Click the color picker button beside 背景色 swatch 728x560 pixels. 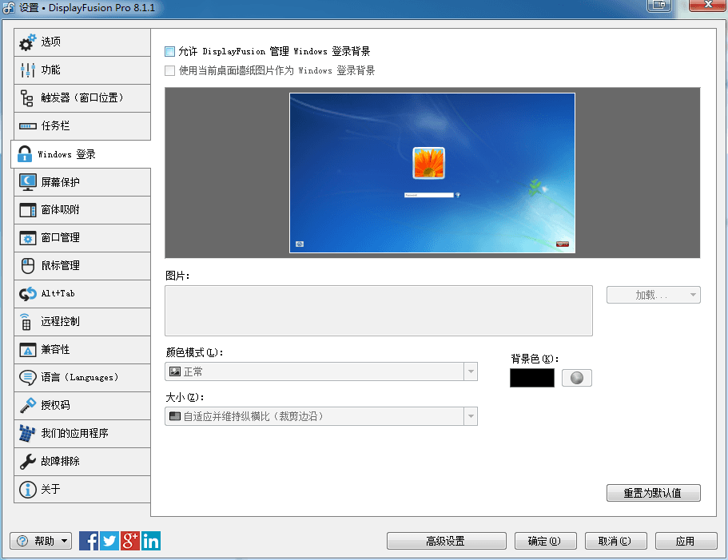[577, 378]
